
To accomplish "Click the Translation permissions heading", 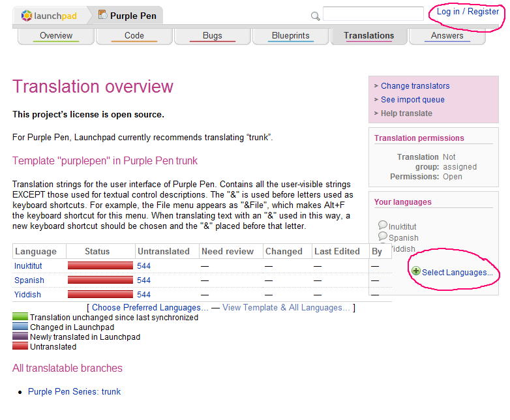I will point(419,138).
